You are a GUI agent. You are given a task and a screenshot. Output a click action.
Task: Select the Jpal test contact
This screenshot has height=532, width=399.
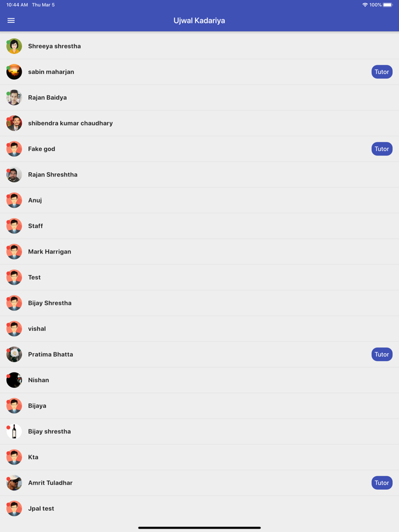pyautogui.click(x=199, y=509)
